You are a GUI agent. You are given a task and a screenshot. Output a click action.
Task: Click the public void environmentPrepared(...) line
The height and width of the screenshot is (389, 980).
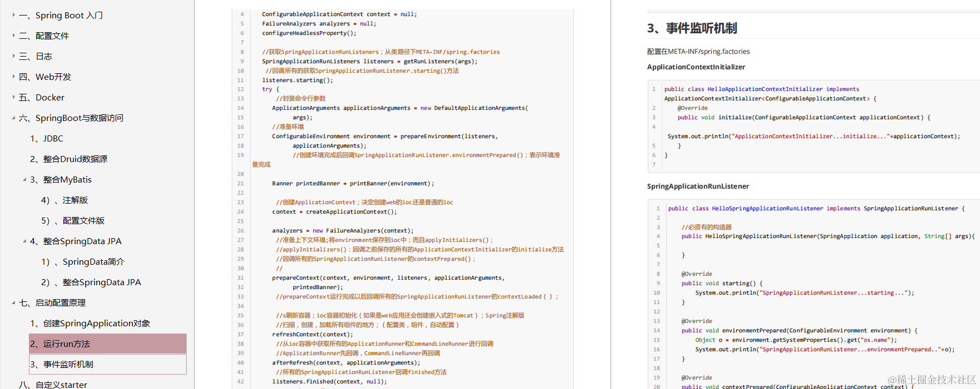pos(799,331)
